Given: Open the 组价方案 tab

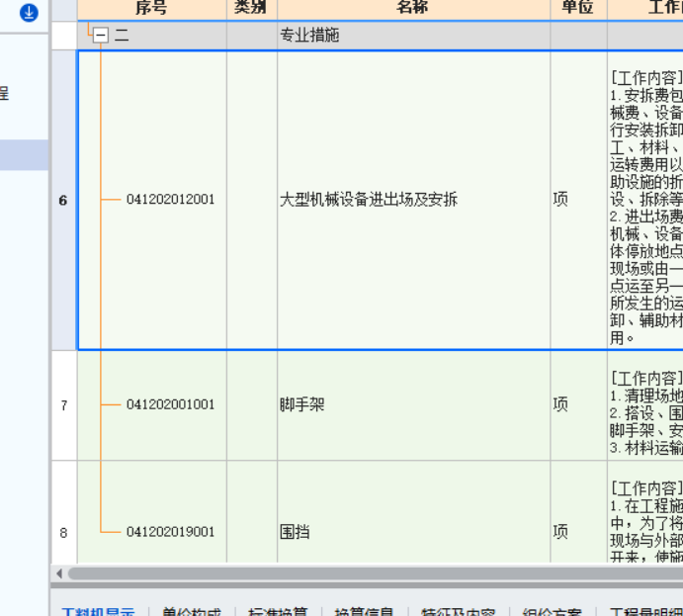Looking at the screenshot, I should pos(552,611).
